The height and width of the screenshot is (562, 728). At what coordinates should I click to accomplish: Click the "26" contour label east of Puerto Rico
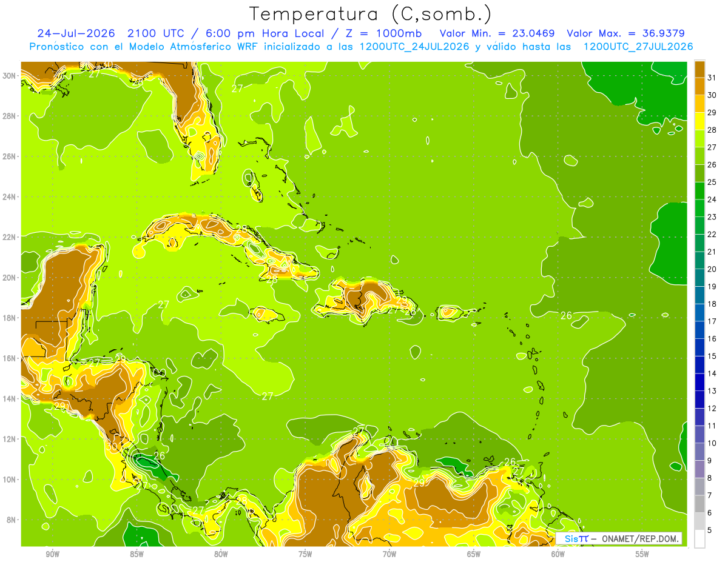pyautogui.click(x=566, y=315)
